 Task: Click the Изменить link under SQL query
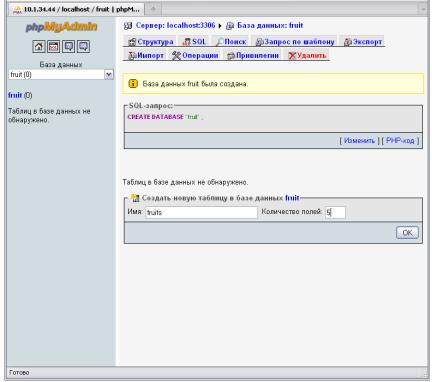pyautogui.click(x=359, y=141)
